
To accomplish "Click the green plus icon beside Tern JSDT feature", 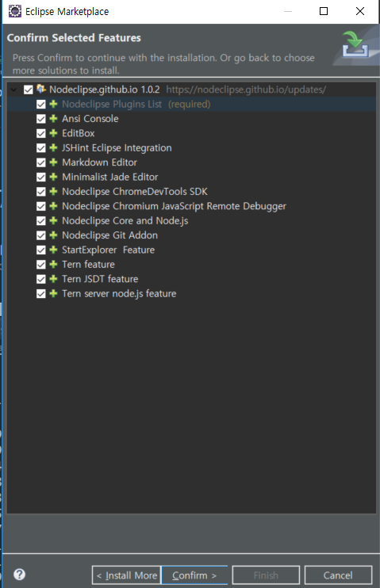I will point(53,279).
